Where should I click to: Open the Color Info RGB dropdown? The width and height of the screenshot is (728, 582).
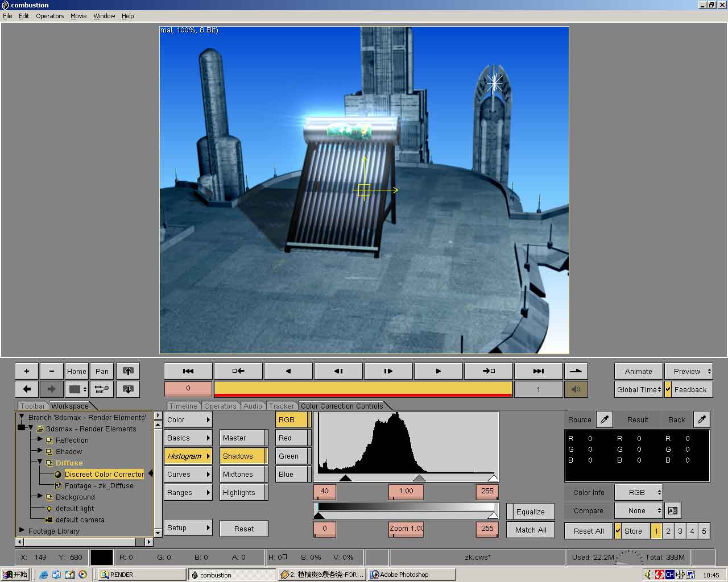(638, 492)
